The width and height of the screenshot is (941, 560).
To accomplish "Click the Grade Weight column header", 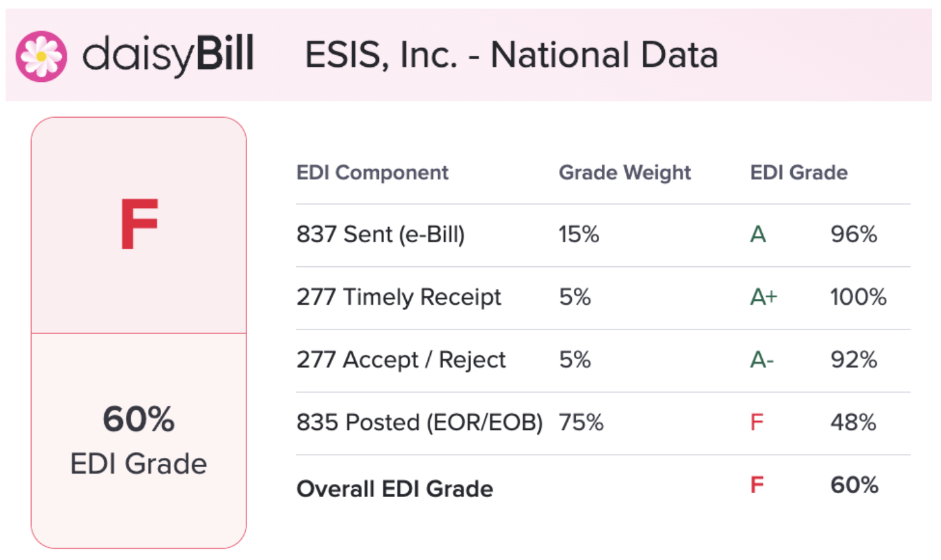I will click(625, 173).
